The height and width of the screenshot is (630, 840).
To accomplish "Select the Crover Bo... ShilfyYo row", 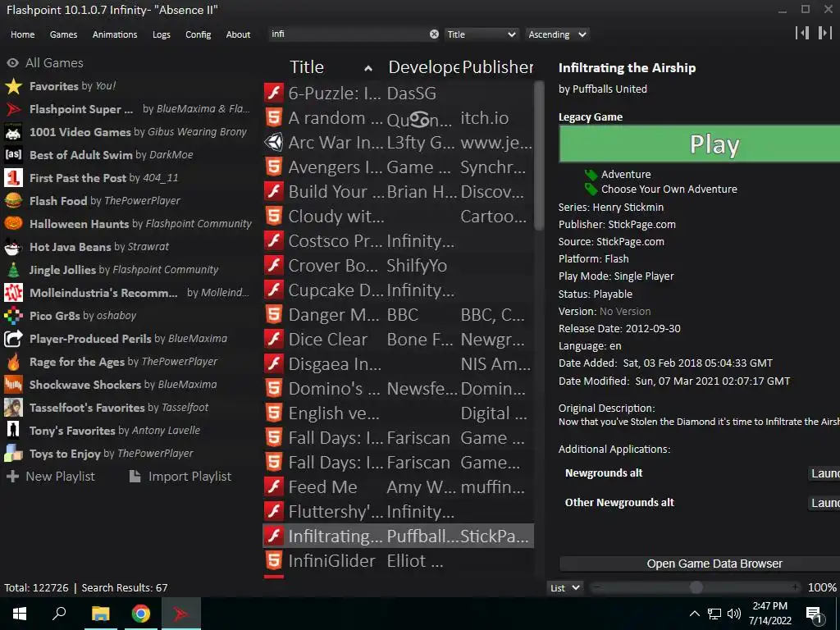I will (398, 266).
